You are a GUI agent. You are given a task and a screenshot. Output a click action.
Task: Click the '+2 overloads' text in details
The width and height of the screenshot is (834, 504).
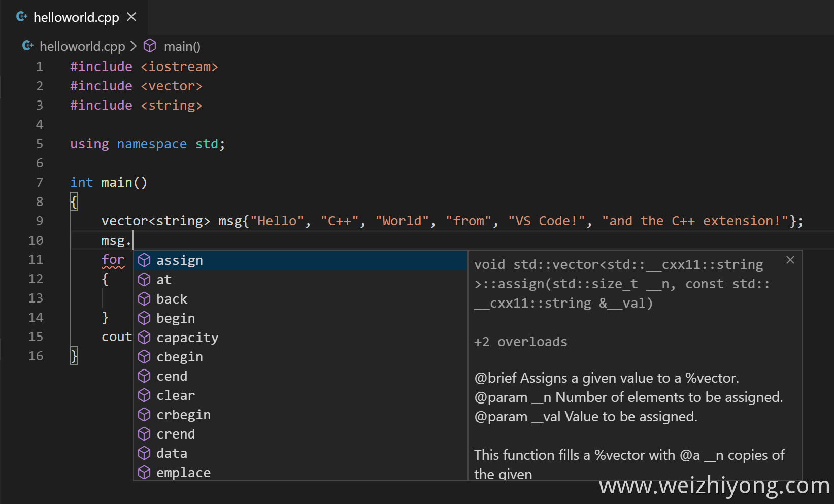pyautogui.click(x=520, y=342)
